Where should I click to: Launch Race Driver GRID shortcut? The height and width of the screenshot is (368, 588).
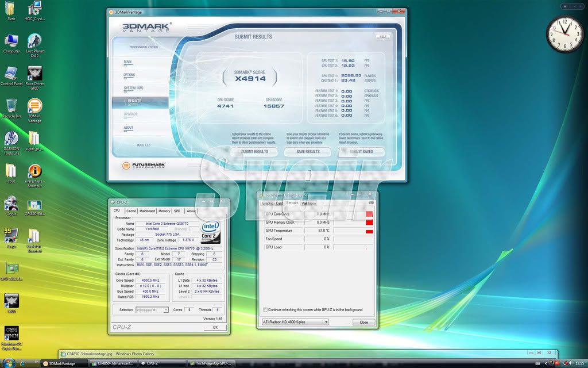[x=34, y=74]
